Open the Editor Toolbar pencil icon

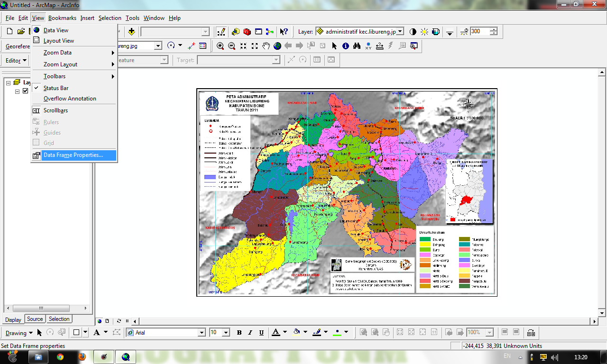pyautogui.click(x=221, y=32)
